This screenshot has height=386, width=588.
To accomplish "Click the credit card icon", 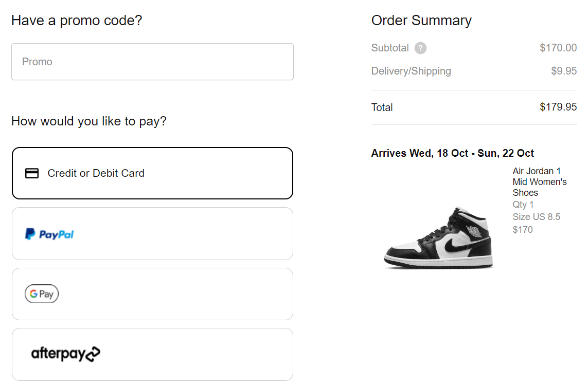I will click(31, 173).
